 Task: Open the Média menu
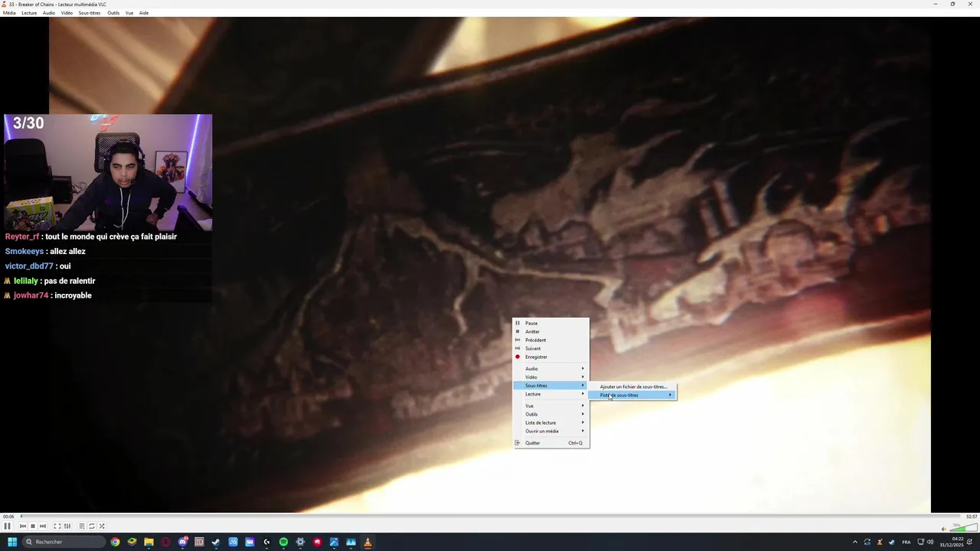[x=9, y=13]
